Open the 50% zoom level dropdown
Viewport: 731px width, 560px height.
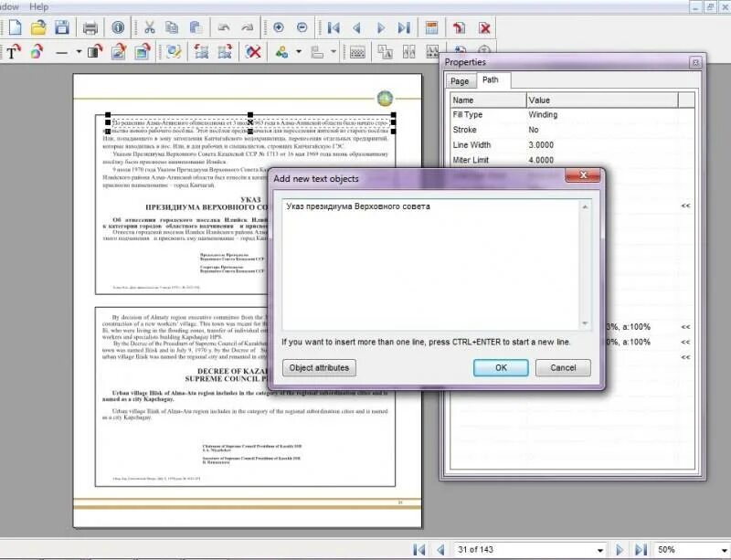click(x=725, y=550)
